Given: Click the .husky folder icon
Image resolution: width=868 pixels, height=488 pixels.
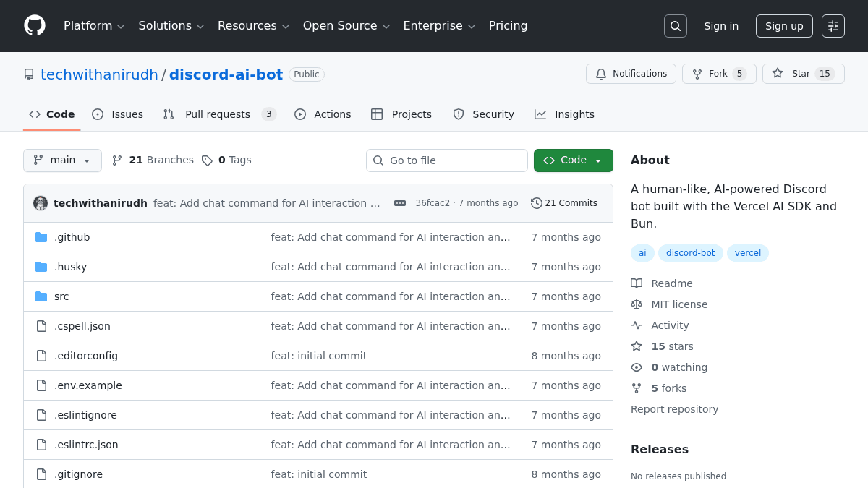Looking at the screenshot, I should (41, 267).
